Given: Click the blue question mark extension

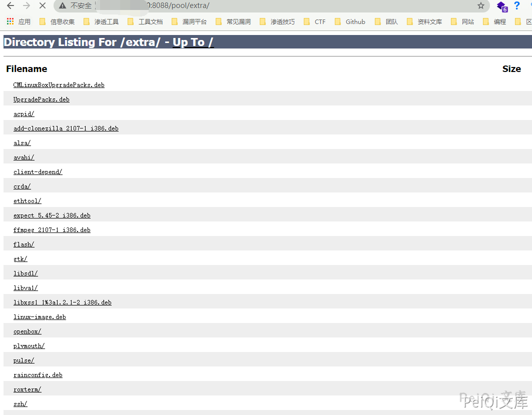Looking at the screenshot, I should click(517, 5).
